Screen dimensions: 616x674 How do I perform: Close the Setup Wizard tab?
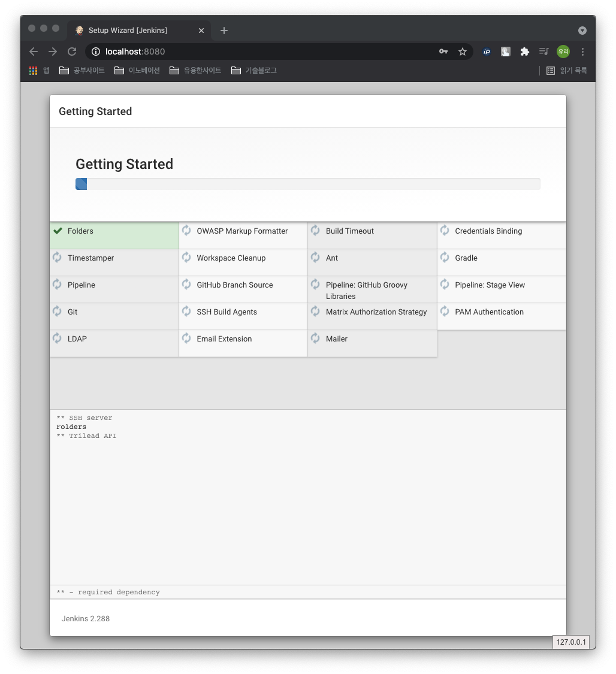[201, 31]
